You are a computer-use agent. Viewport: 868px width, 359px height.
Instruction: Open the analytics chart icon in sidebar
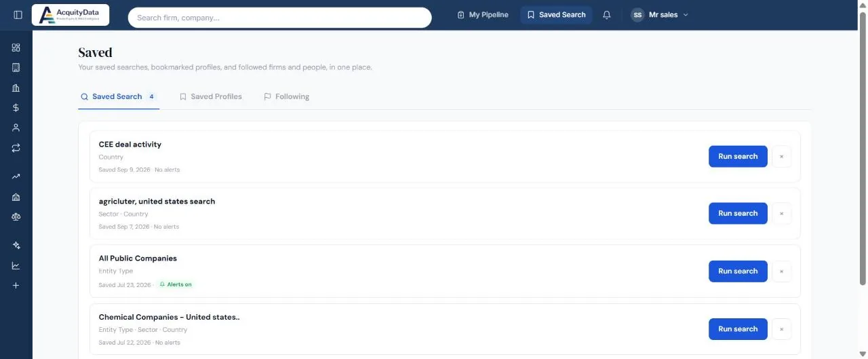pyautogui.click(x=16, y=265)
